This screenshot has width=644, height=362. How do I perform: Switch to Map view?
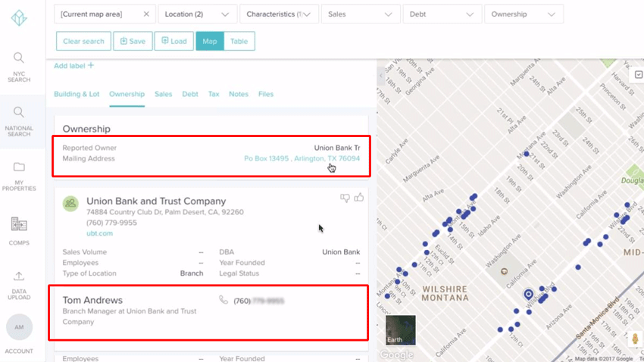[209, 41]
